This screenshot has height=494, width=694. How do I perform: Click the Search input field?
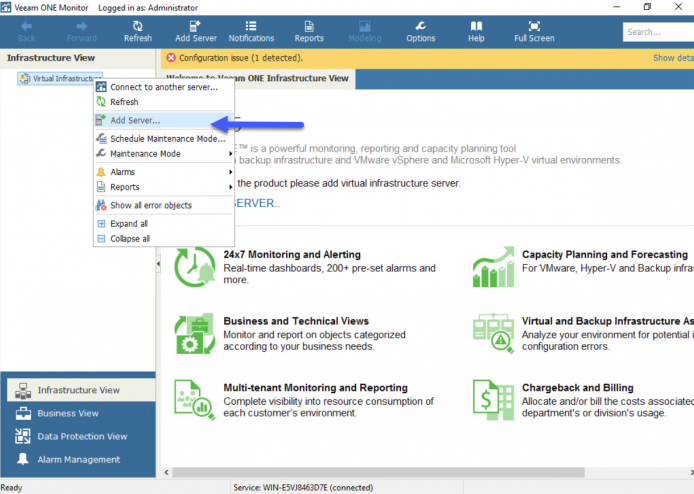658,32
